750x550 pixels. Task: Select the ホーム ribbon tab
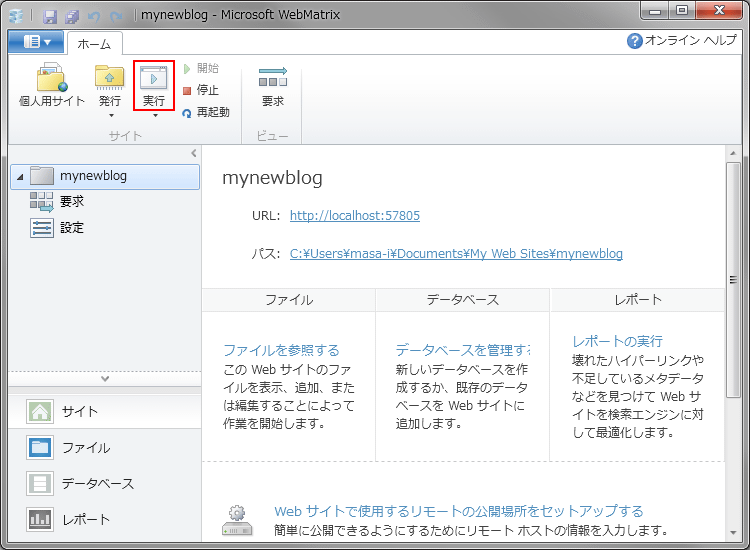coord(94,44)
